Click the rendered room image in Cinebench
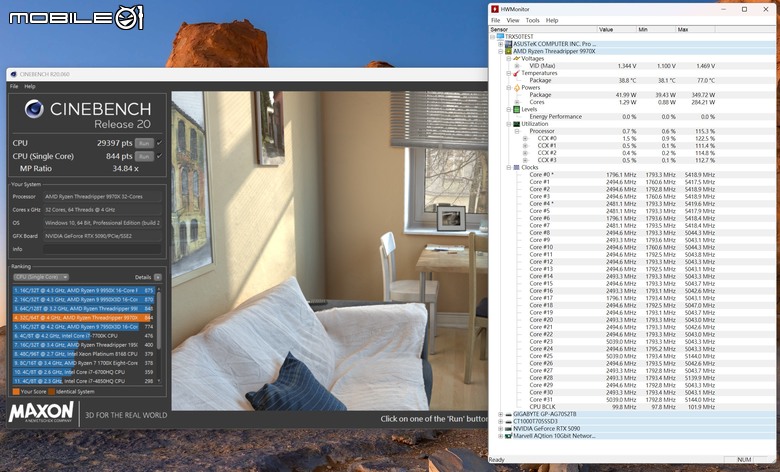 (329, 250)
